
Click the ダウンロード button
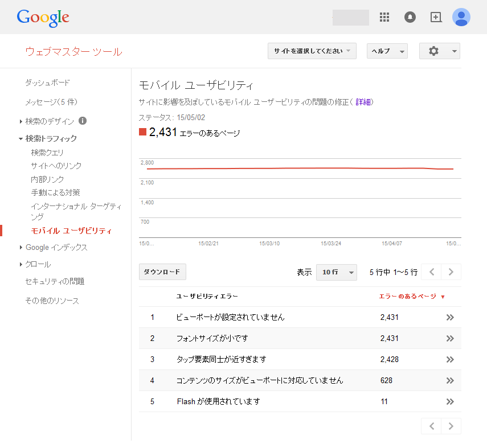tap(162, 272)
